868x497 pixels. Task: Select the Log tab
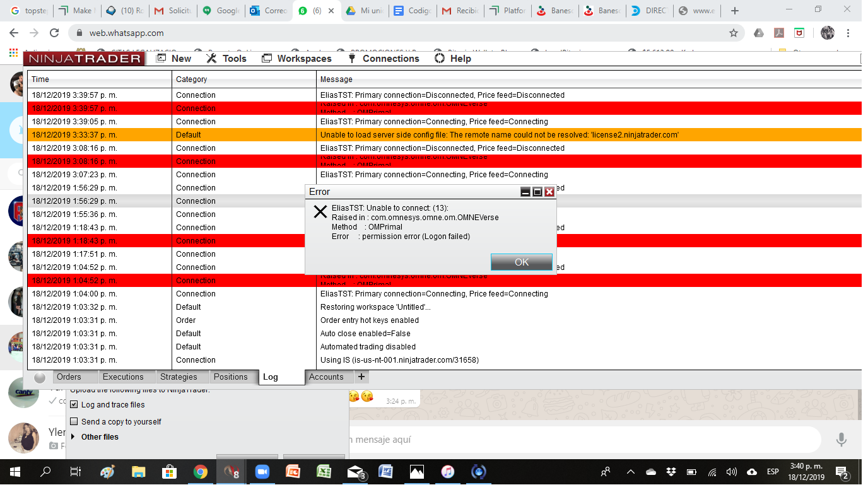pyautogui.click(x=281, y=377)
